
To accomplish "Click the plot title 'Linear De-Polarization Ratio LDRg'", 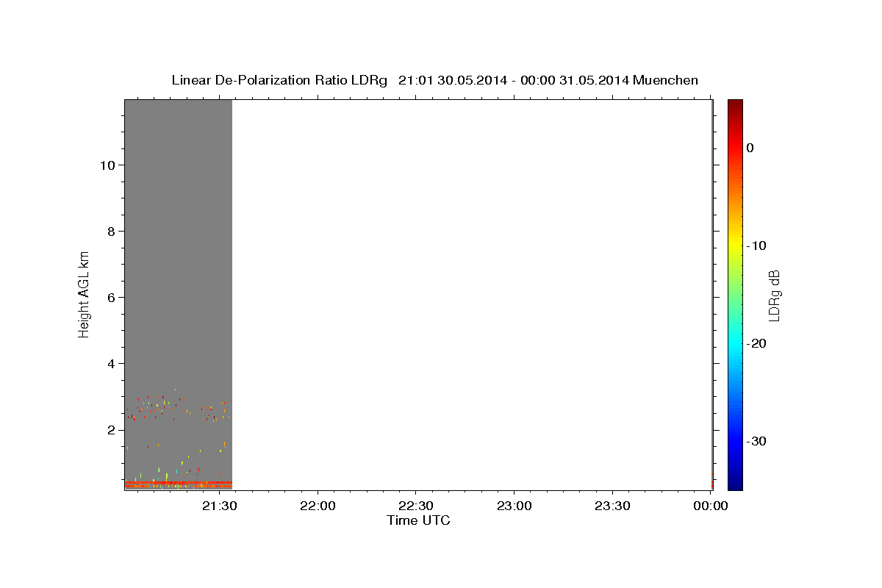I will pyautogui.click(x=279, y=80).
